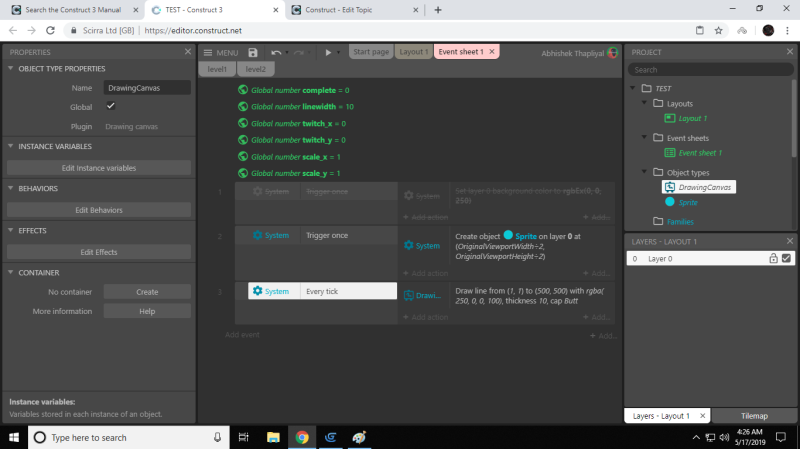This screenshot has width=800, height=449.
Task: Switch to the level2 tab
Action: click(x=256, y=69)
